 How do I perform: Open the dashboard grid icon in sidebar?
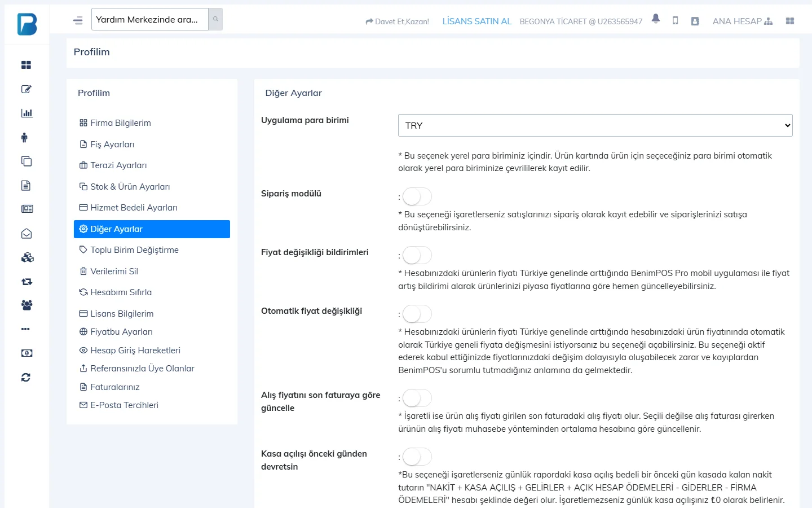[x=26, y=65]
